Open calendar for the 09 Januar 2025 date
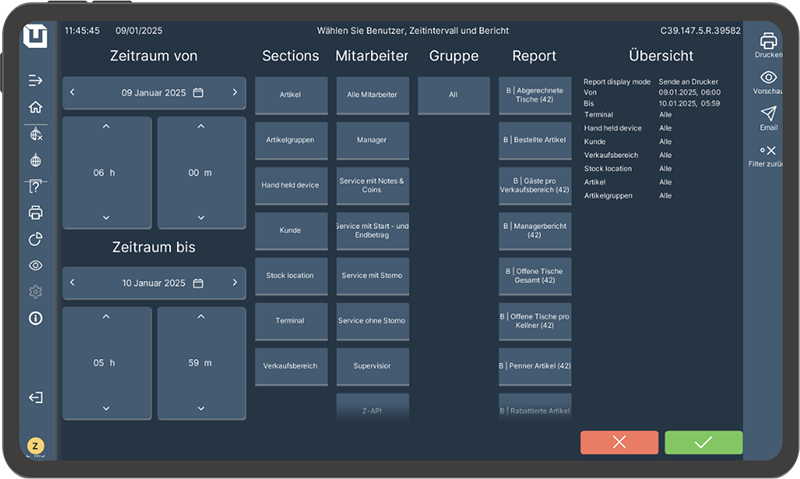The image size is (800, 479). (x=198, y=92)
